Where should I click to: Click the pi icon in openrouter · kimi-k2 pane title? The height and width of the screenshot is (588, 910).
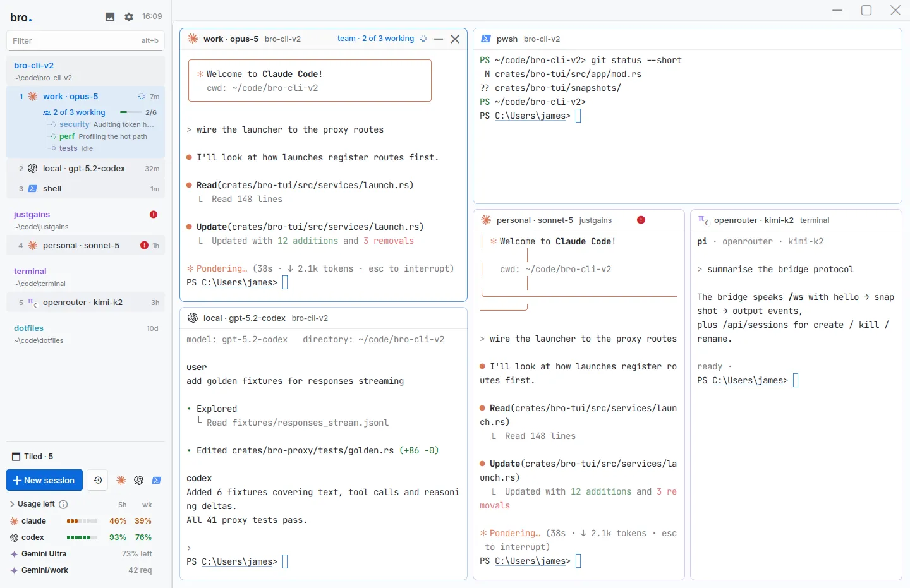click(703, 220)
